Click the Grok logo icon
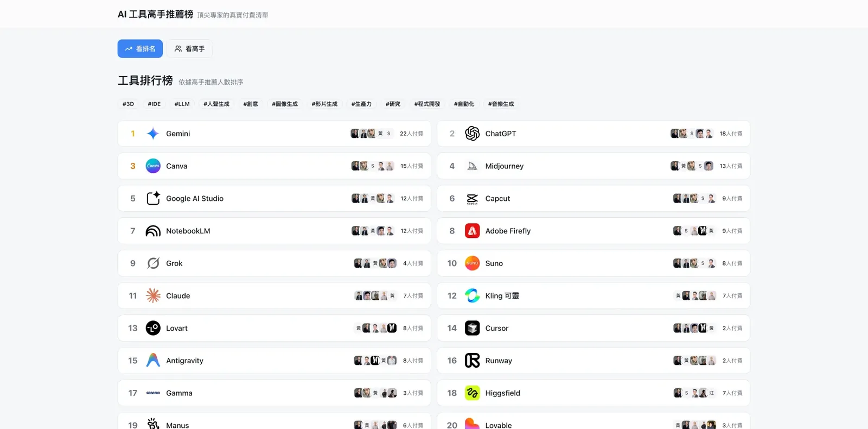 [153, 263]
